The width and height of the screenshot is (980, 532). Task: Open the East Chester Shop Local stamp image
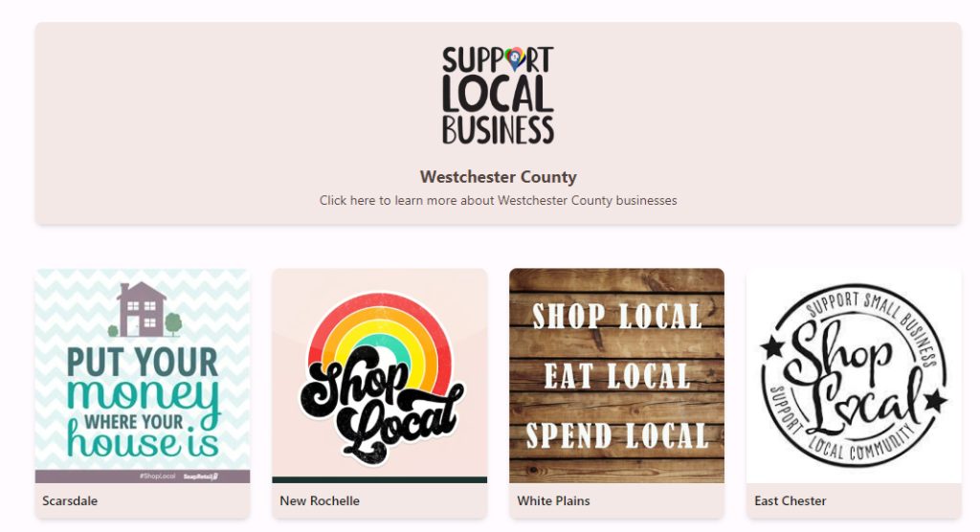pyautogui.click(x=854, y=376)
